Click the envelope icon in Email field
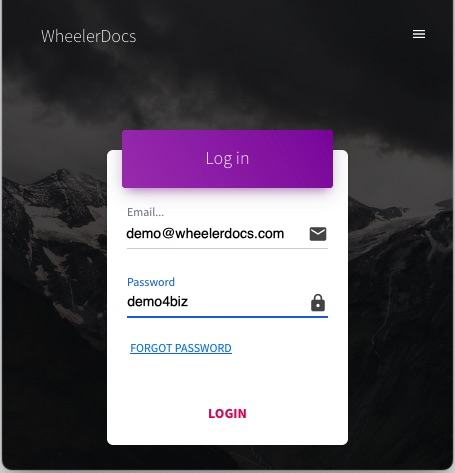Image resolution: width=455 pixels, height=473 pixels. (x=318, y=234)
